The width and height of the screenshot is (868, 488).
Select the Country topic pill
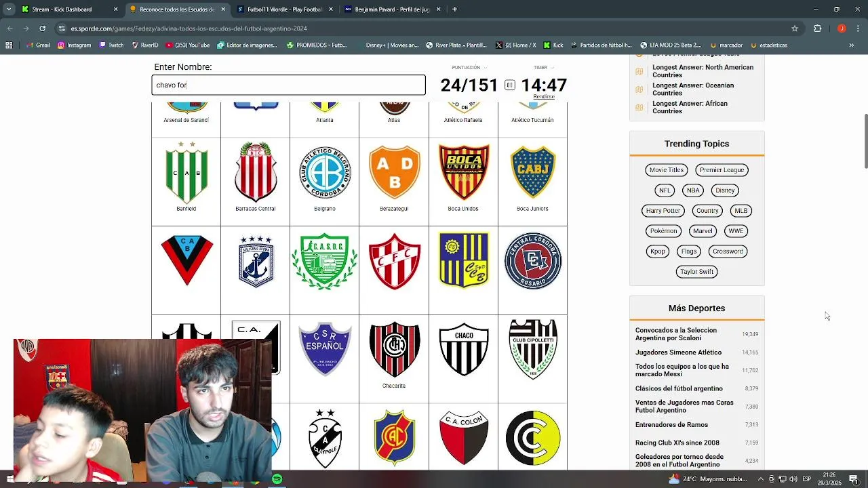[707, 211]
